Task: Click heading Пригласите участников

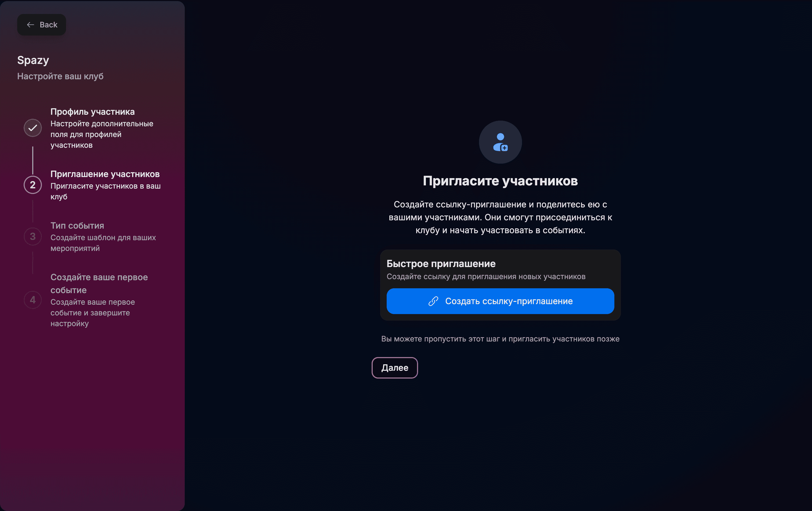Action: 500,181
